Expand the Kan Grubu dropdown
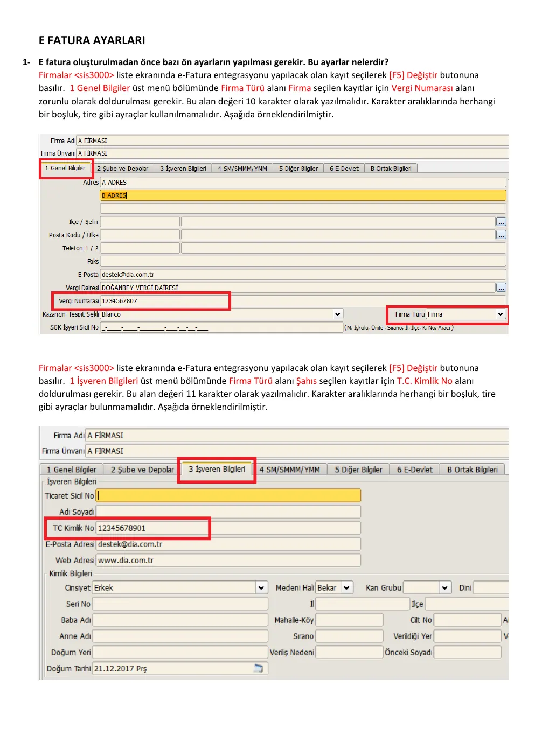Image resolution: width=535 pixels, height=756 pixels. (445, 587)
